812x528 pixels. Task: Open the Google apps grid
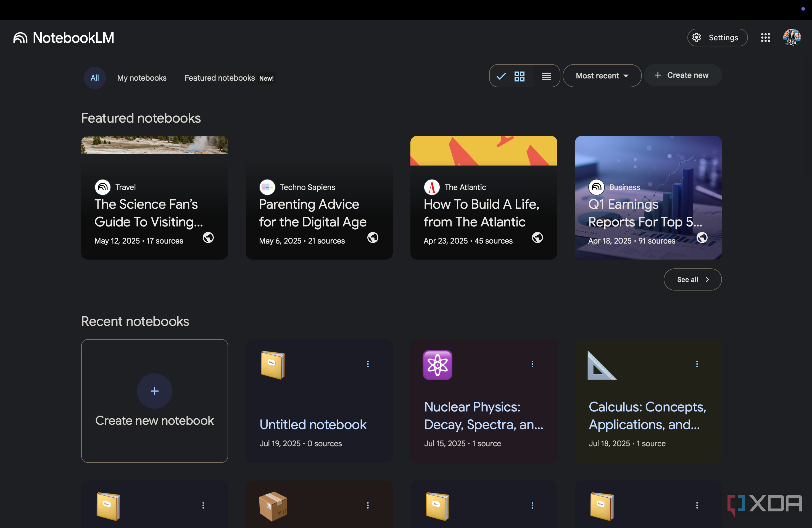765,38
